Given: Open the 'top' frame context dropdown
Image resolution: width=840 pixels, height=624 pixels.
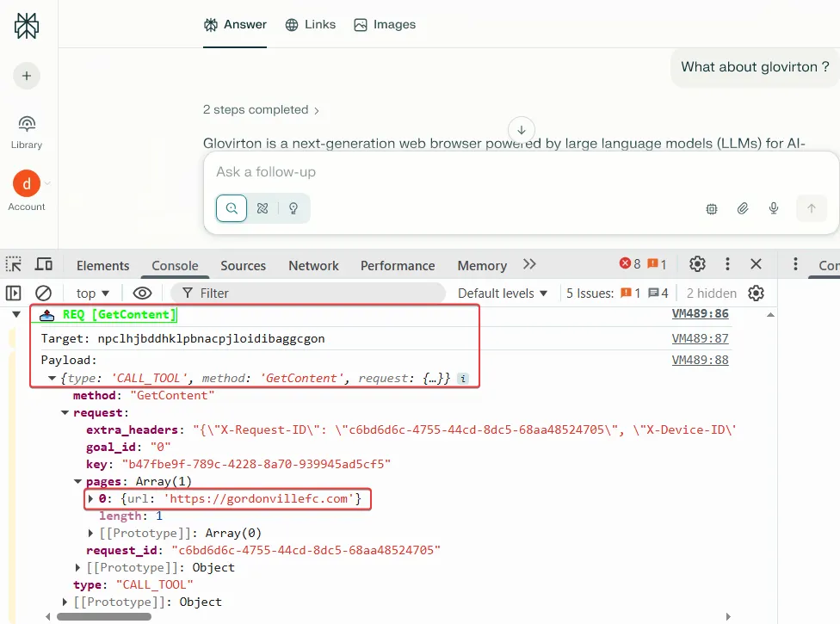Looking at the screenshot, I should [x=90, y=293].
